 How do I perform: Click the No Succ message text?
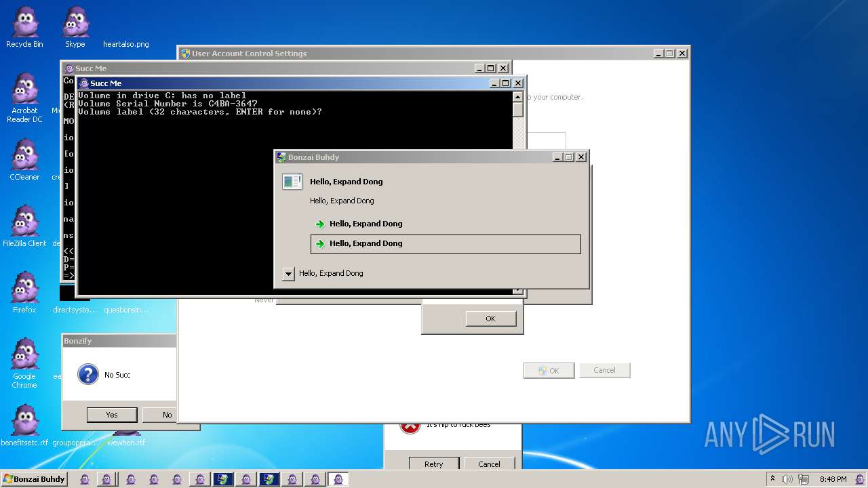click(x=117, y=375)
